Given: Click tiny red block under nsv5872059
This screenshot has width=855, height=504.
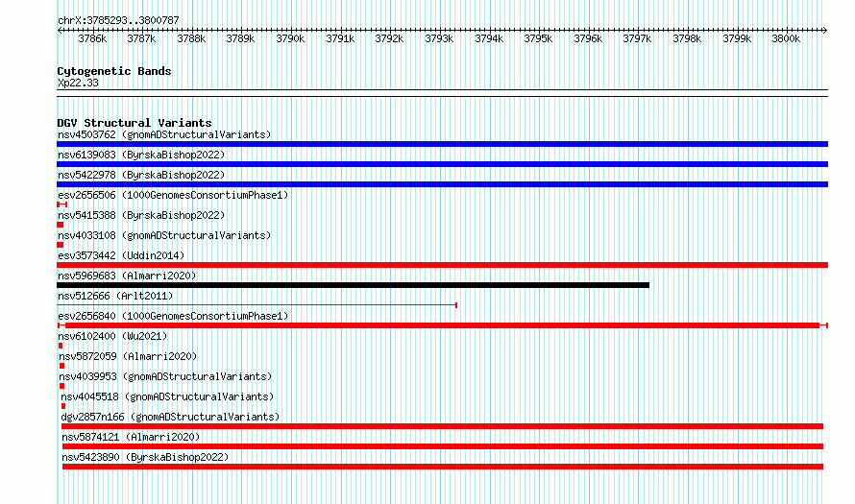Looking at the screenshot, I should pyautogui.click(x=61, y=366).
